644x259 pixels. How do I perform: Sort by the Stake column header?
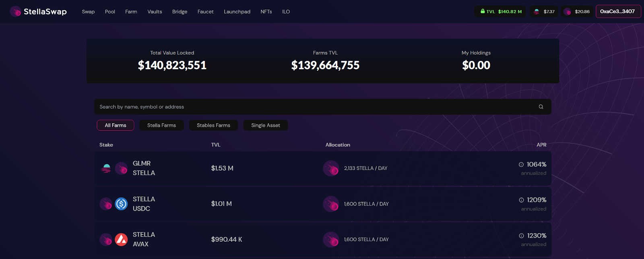[x=106, y=145]
